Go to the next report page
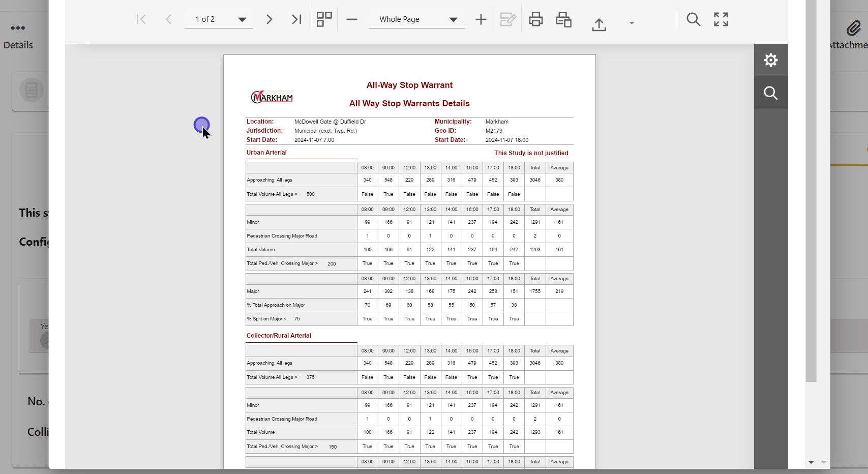The height and width of the screenshot is (474, 868). click(270, 20)
